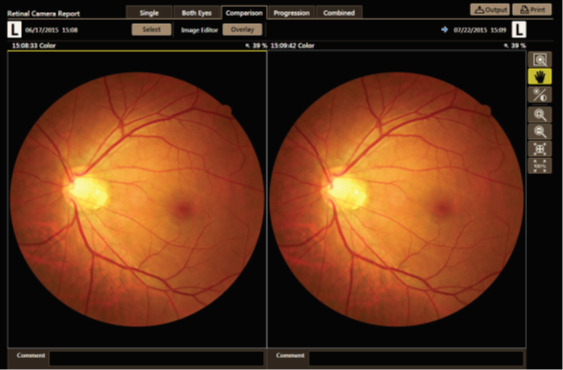This screenshot has height=370, width=563.
Task: Set image to 100% size icon
Action: 540,166
